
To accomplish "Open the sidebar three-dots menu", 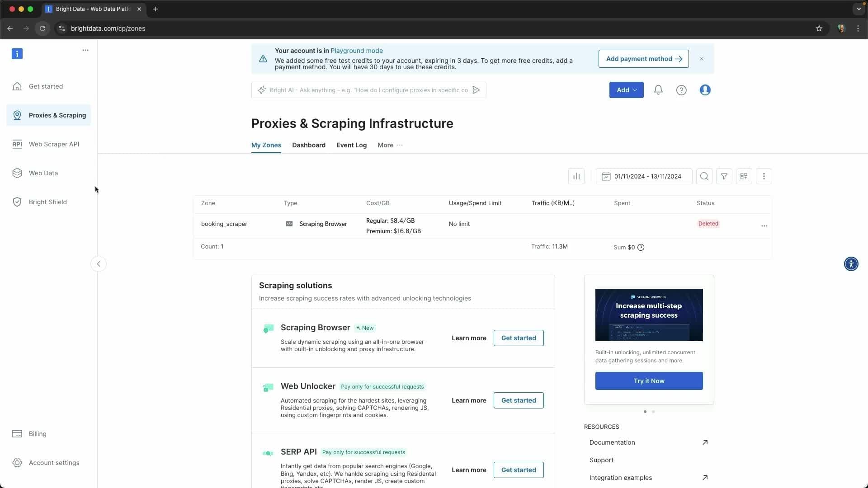I will tap(85, 50).
